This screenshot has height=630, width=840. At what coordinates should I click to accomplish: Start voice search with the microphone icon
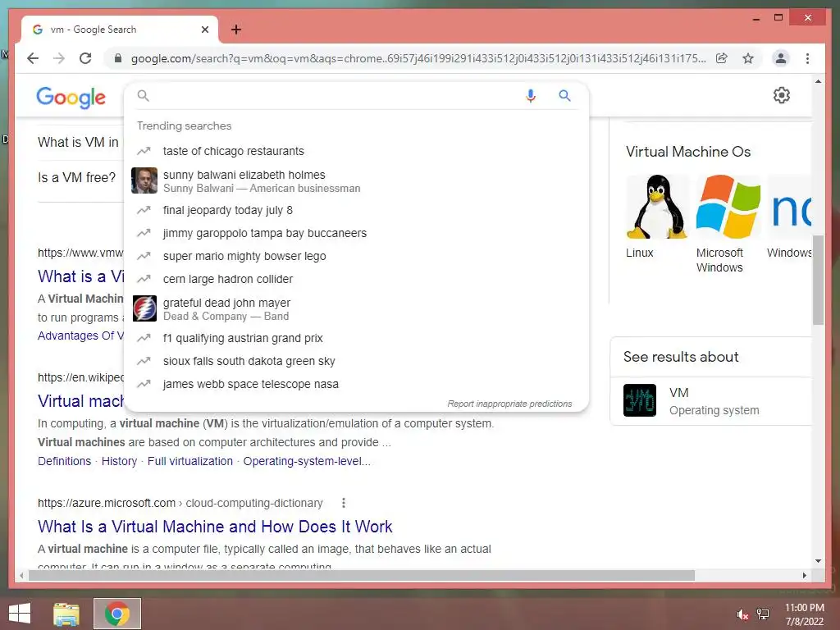(531, 96)
